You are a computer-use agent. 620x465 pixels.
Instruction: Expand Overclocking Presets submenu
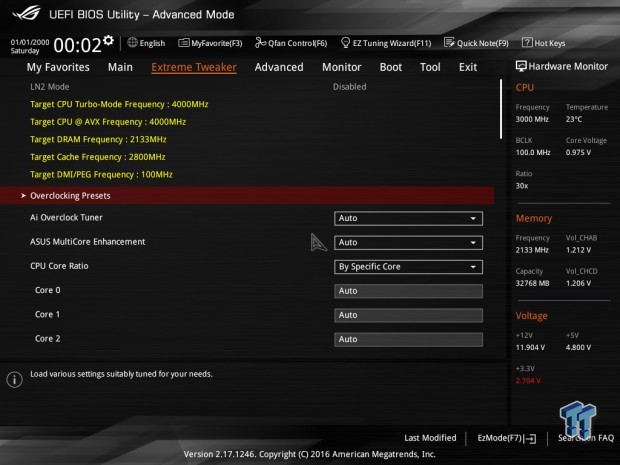pyautogui.click(x=247, y=196)
